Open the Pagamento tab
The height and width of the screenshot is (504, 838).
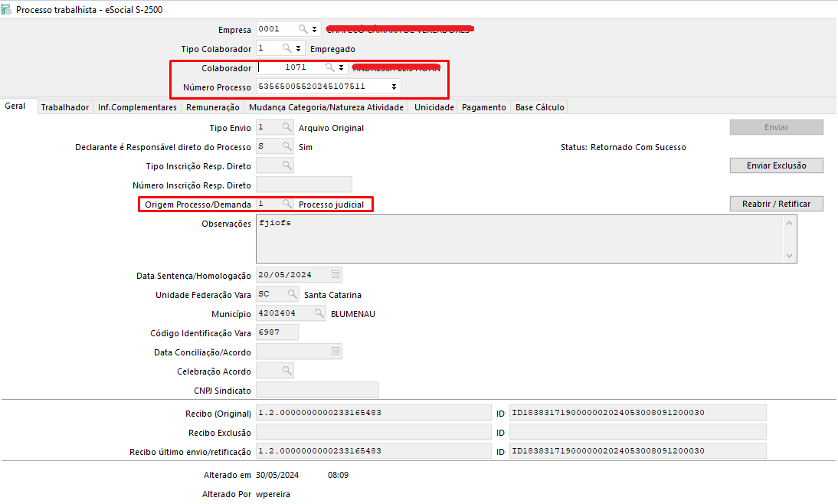point(484,107)
